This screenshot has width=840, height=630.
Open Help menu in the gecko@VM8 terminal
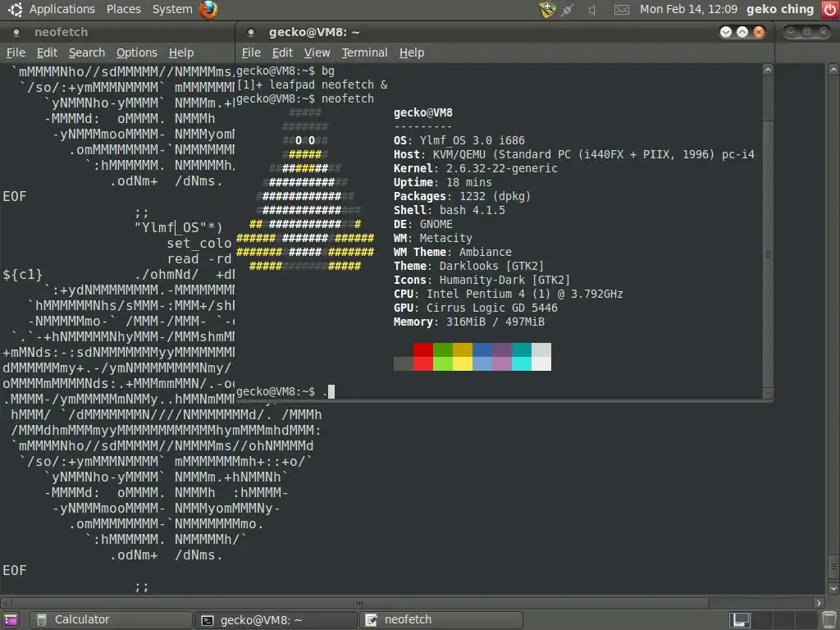click(x=412, y=52)
